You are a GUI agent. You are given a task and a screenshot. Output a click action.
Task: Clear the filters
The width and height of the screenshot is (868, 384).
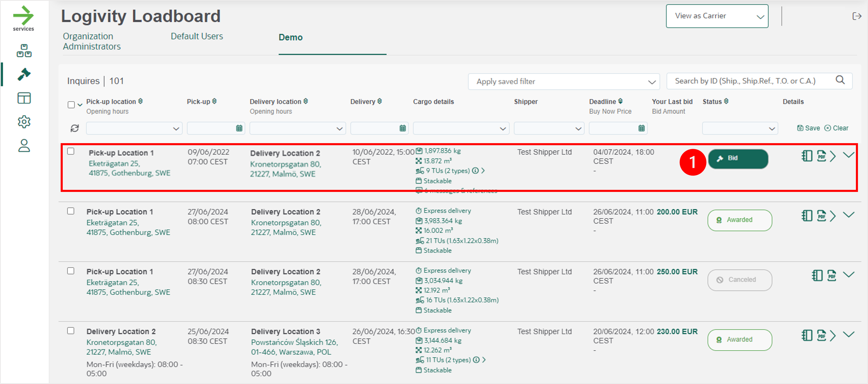836,128
